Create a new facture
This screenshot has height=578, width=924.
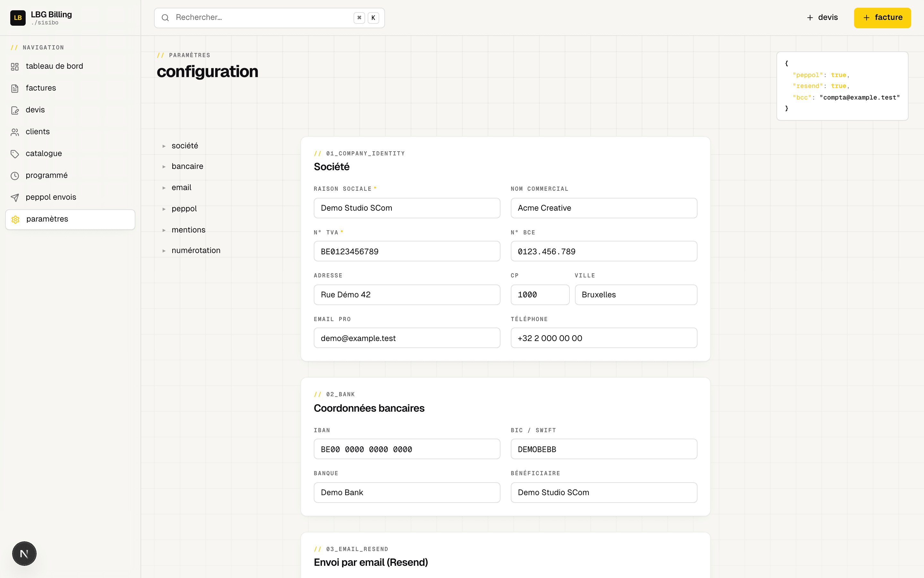click(x=882, y=18)
